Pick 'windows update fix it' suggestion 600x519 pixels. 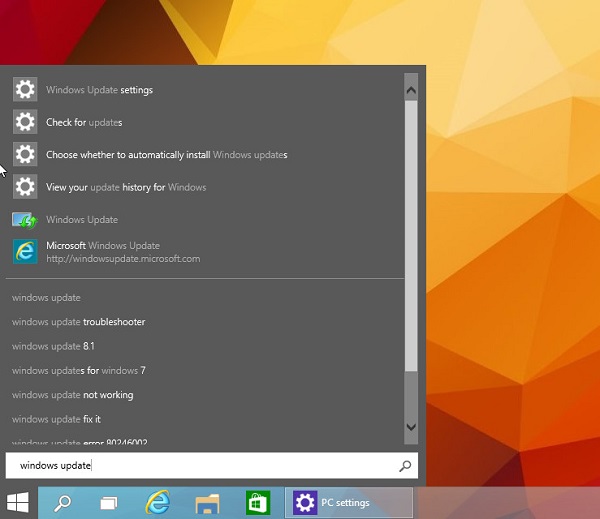(x=56, y=419)
